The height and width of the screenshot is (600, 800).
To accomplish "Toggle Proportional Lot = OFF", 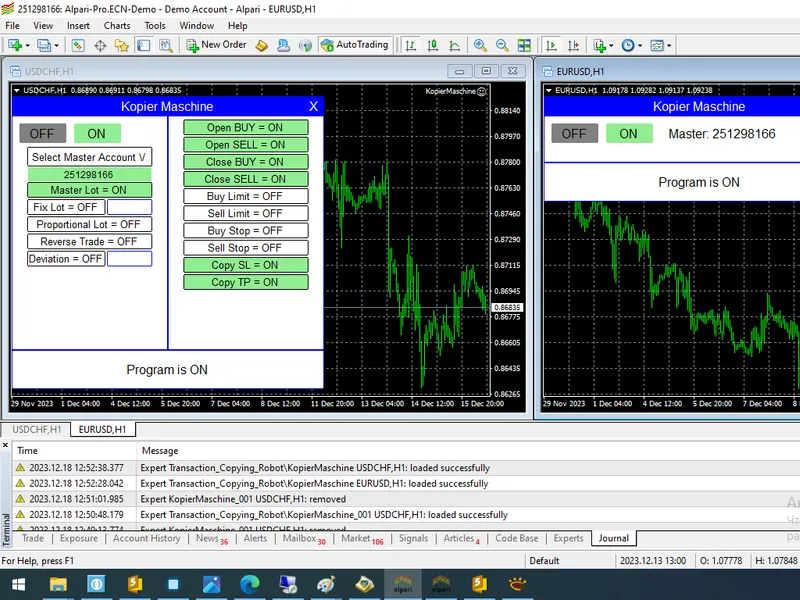I will pyautogui.click(x=89, y=224).
